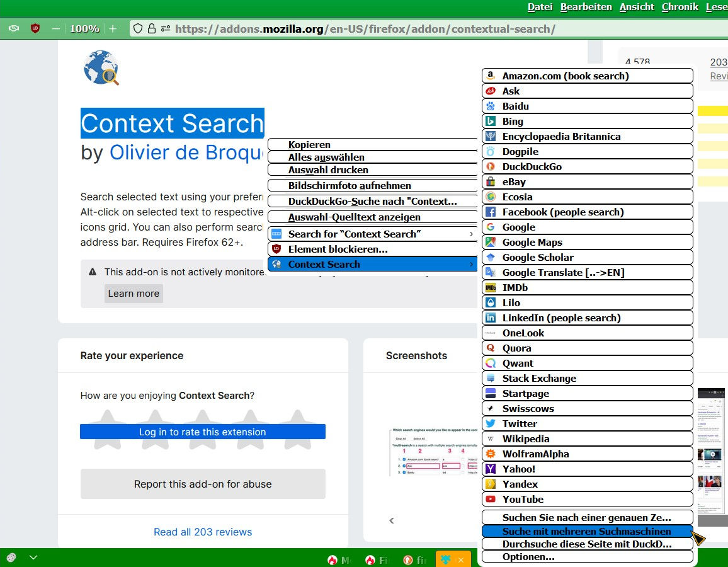Screen dimensions: 728x567
Task: Click the zoom out minus button
Action: (55, 29)
